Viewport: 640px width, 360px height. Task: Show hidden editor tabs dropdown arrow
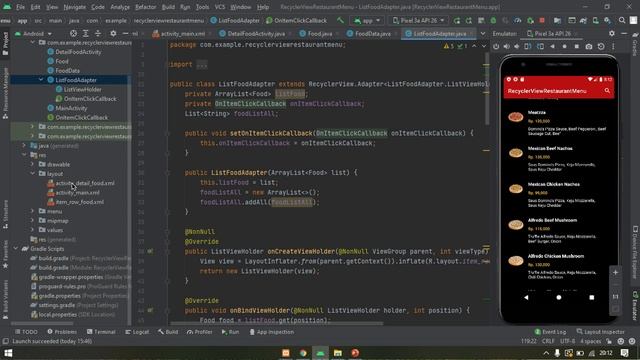483,34
